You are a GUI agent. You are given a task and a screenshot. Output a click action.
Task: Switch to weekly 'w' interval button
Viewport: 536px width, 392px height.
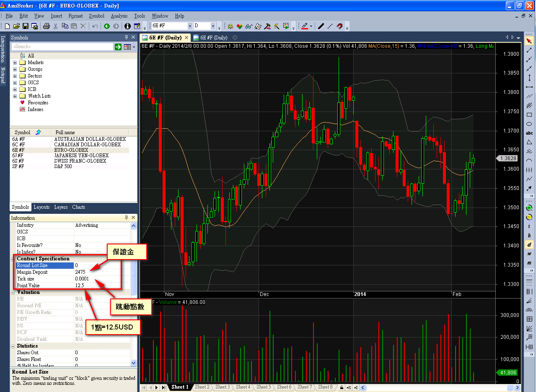coord(529,254)
